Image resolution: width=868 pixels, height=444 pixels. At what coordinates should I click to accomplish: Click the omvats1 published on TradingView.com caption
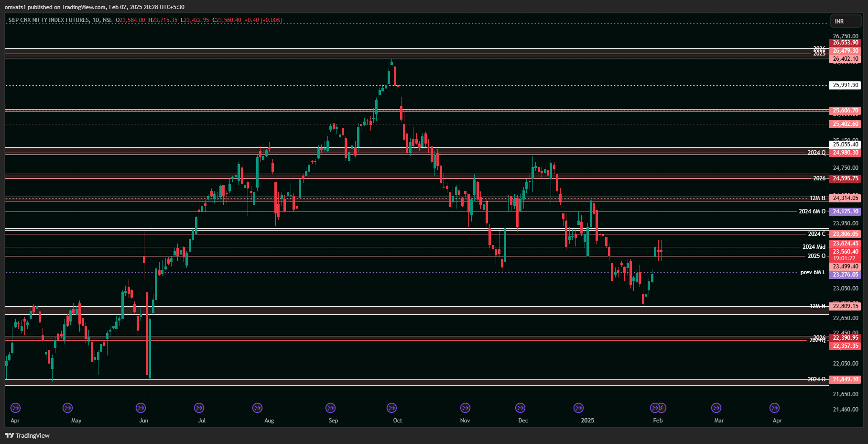coord(55,7)
